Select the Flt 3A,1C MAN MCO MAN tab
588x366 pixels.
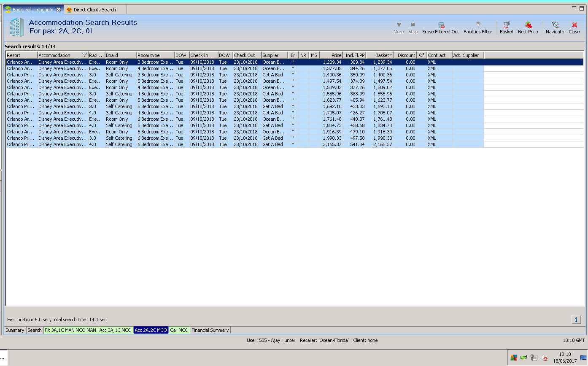pos(70,330)
